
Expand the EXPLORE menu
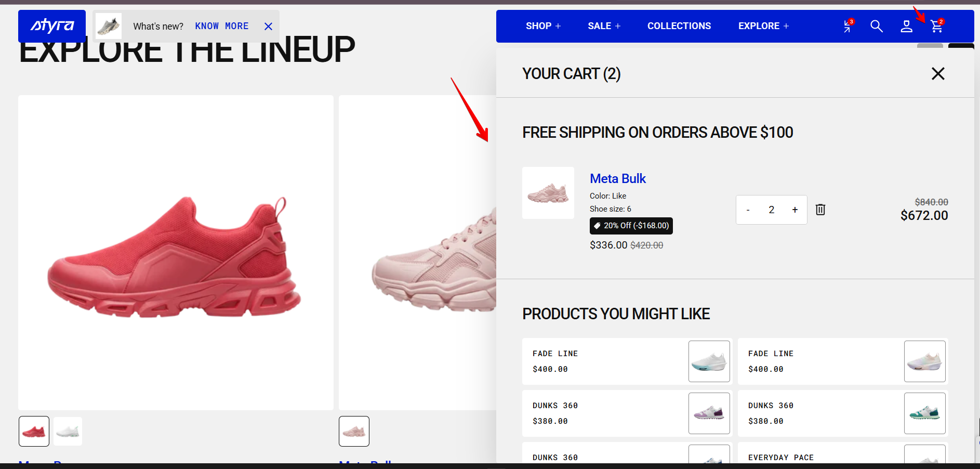pyautogui.click(x=763, y=26)
